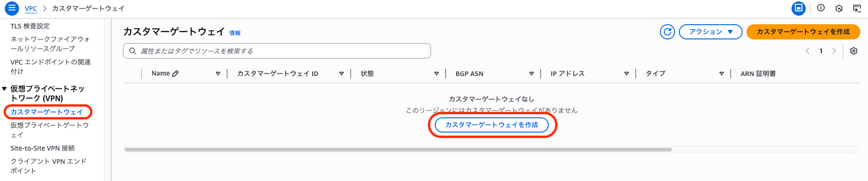
Task: Click the CloudShell icon in top bar
Action: (857, 8)
